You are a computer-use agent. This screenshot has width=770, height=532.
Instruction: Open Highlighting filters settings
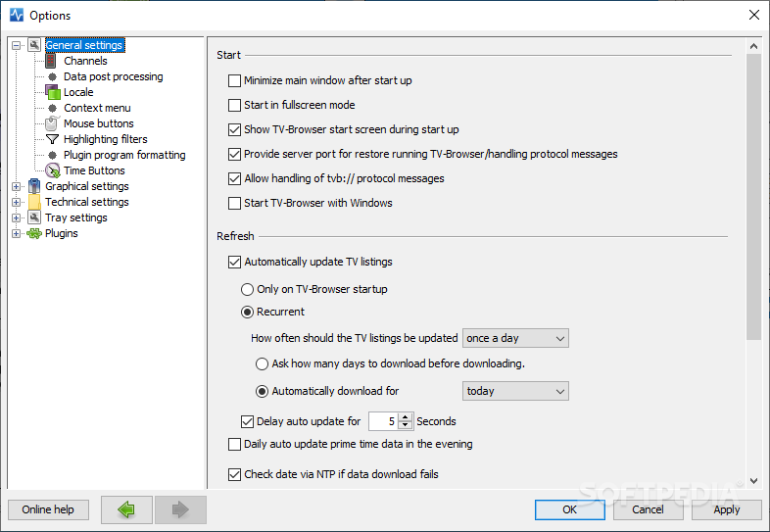106,139
